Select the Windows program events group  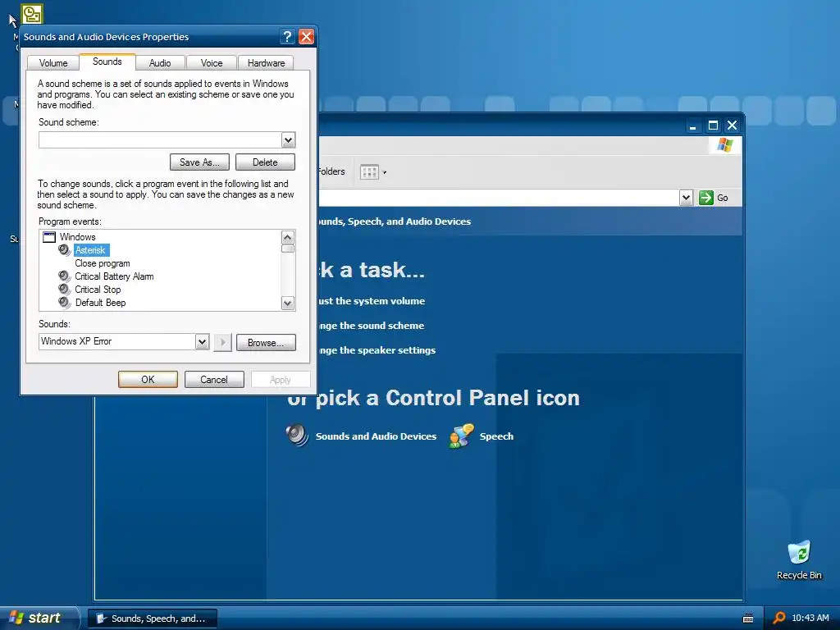pyautogui.click(x=78, y=237)
